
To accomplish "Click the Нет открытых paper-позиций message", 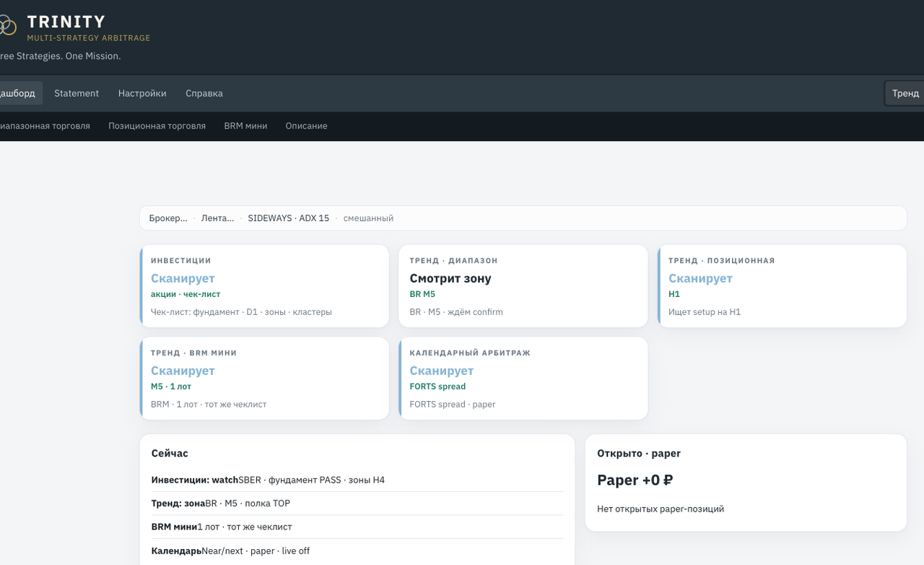I will 661,509.
